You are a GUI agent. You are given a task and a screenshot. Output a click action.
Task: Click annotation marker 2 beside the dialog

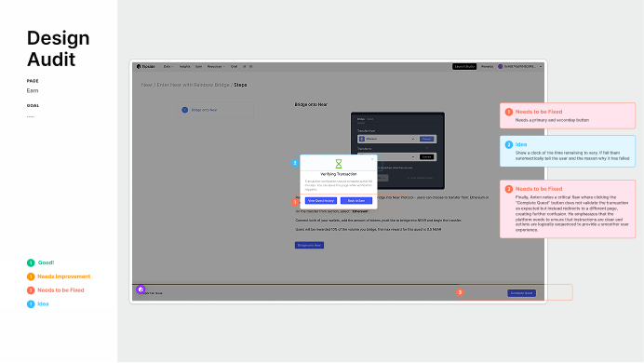pyautogui.click(x=295, y=163)
